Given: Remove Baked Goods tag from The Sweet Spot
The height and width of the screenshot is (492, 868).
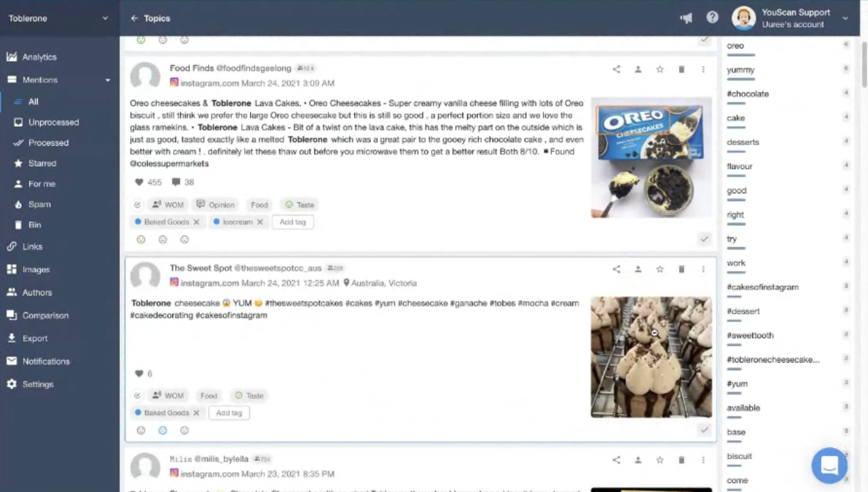Looking at the screenshot, I should point(196,413).
